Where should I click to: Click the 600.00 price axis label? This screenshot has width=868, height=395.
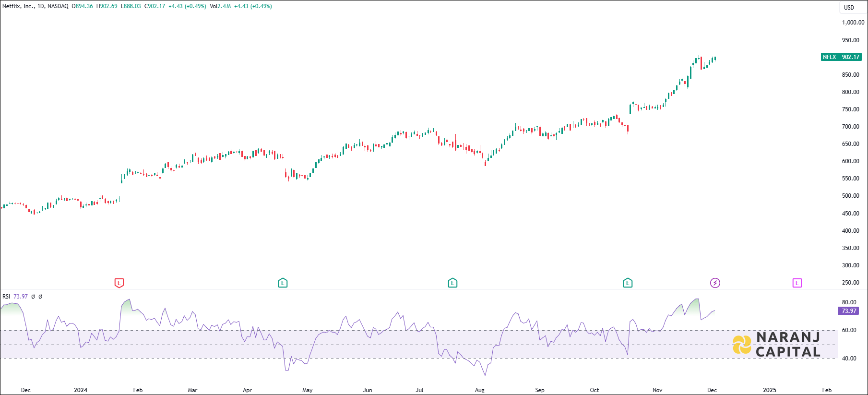pyautogui.click(x=851, y=161)
